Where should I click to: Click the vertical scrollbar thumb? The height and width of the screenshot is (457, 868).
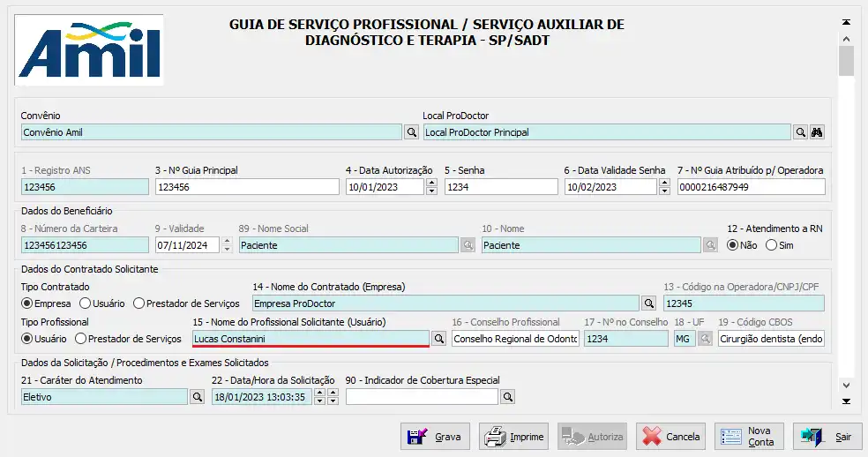click(x=847, y=61)
